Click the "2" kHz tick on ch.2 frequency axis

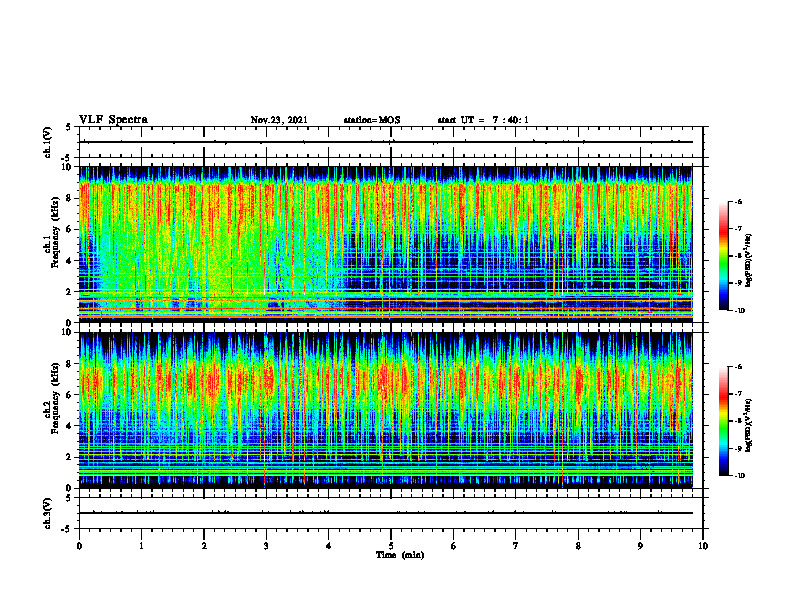pyautogui.click(x=70, y=457)
